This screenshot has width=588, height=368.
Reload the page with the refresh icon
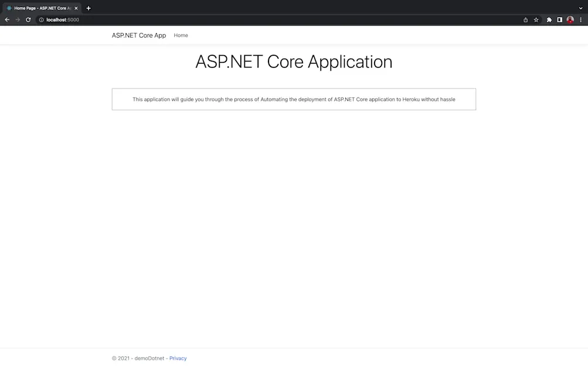tap(28, 19)
